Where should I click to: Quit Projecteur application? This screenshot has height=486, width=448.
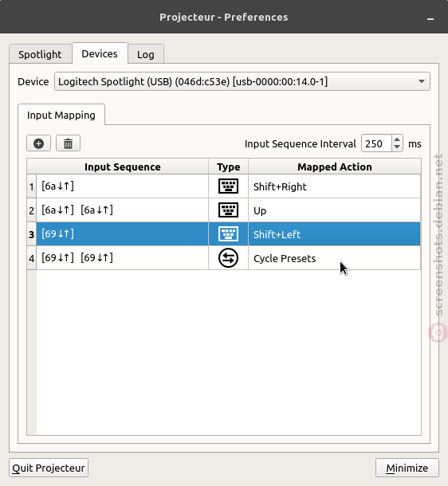coord(49,468)
